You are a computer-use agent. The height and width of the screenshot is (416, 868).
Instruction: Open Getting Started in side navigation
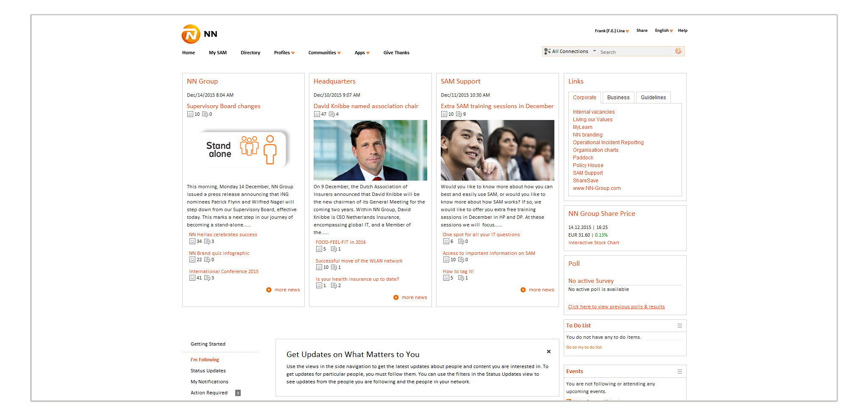click(208, 344)
